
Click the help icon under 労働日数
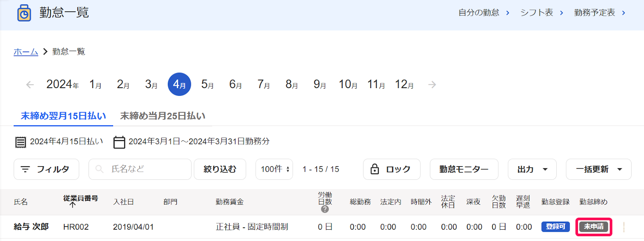[325, 209]
